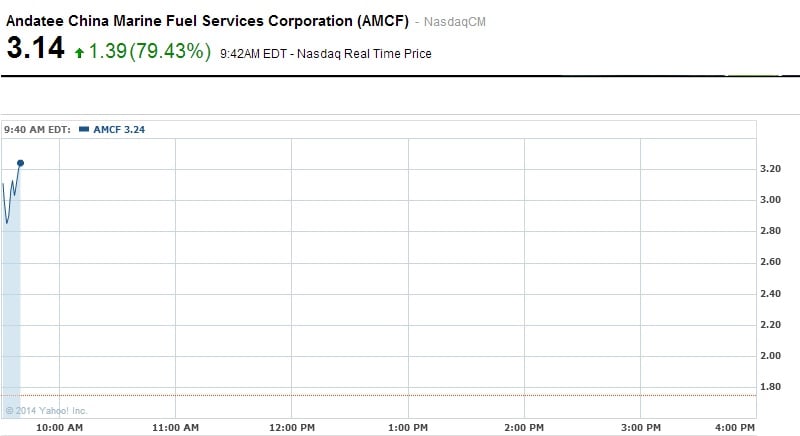The width and height of the screenshot is (800, 436).
Task: Click the company name heading
Action: [206, 22]
